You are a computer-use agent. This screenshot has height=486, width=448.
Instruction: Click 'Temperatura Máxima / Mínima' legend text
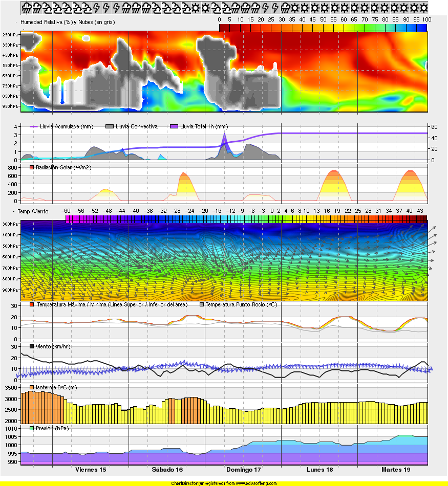[72, 304]
